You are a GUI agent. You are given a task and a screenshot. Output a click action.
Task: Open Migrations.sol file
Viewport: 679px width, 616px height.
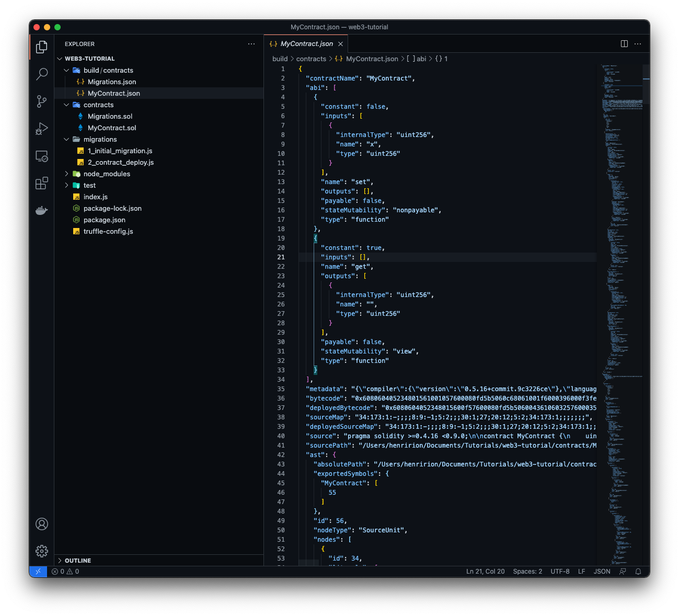[159, 116]
